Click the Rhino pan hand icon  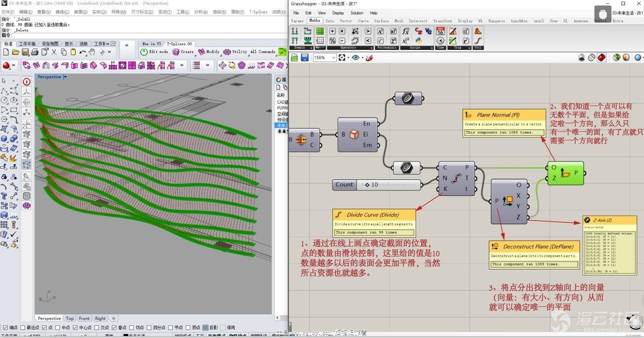[92, 52]
